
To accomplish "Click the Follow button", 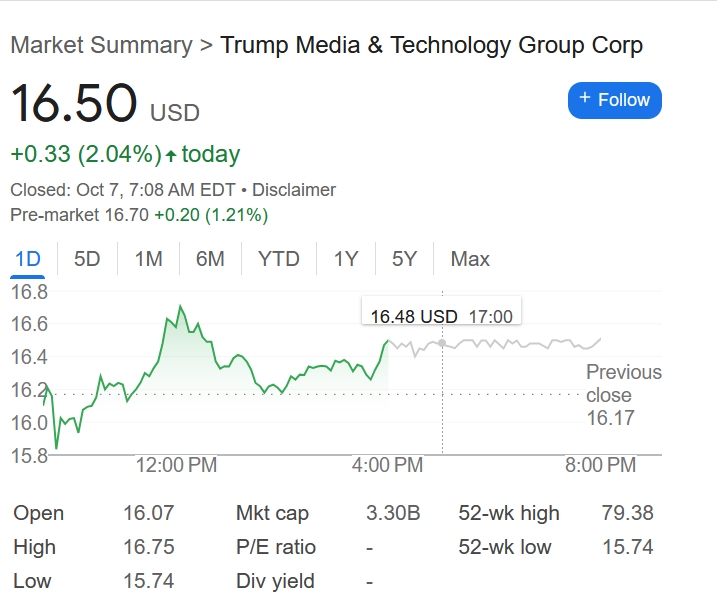I will click(614, 100).
